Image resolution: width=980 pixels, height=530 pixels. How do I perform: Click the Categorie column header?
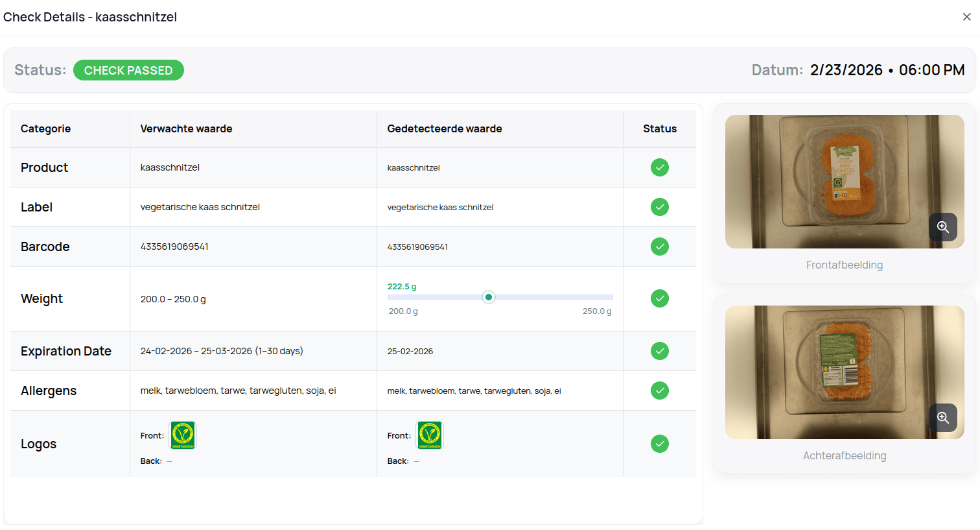[45, 128]
